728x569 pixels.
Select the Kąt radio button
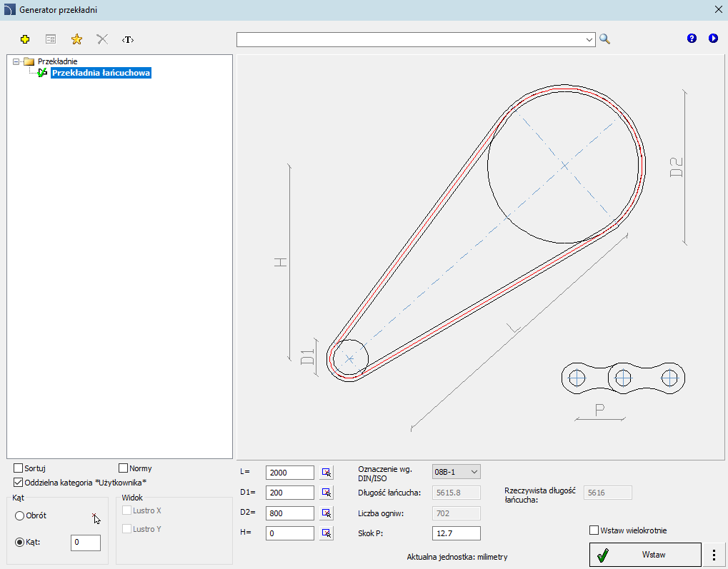pyautogui.click(x=19, y=542)
